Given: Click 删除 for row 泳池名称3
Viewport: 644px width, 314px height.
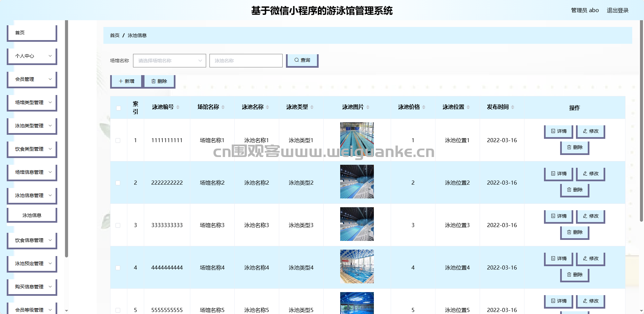Looking at the screenshot, I should (575, 232).
